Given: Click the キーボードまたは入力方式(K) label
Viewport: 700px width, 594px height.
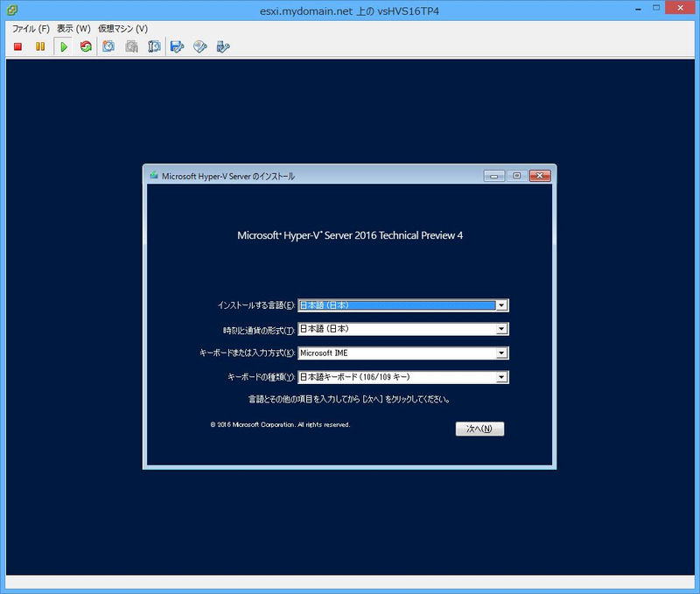Looking at the screenshot, I should pyautogui.click(x=247, y=353).
